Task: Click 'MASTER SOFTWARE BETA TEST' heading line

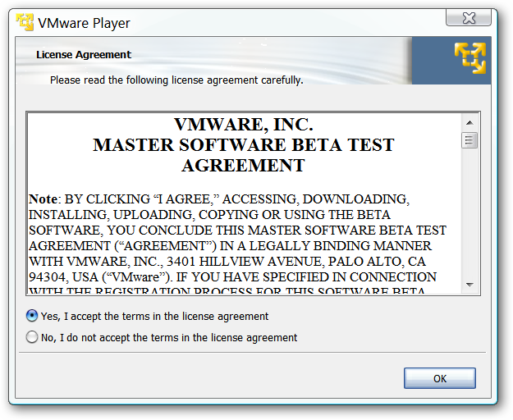Action: [244, 145]
